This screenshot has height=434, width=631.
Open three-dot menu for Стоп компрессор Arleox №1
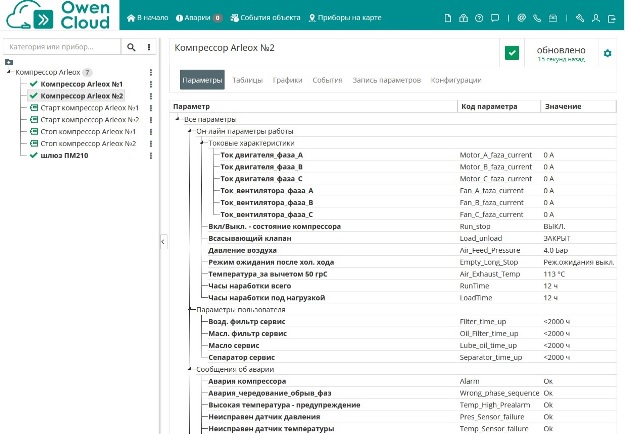pyautogui.click(x=151, y=132)
